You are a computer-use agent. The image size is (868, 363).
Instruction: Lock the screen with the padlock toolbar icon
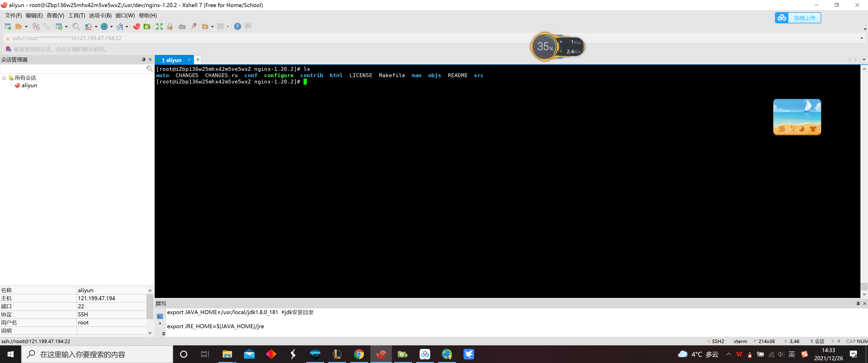click(x=170, y=26)
